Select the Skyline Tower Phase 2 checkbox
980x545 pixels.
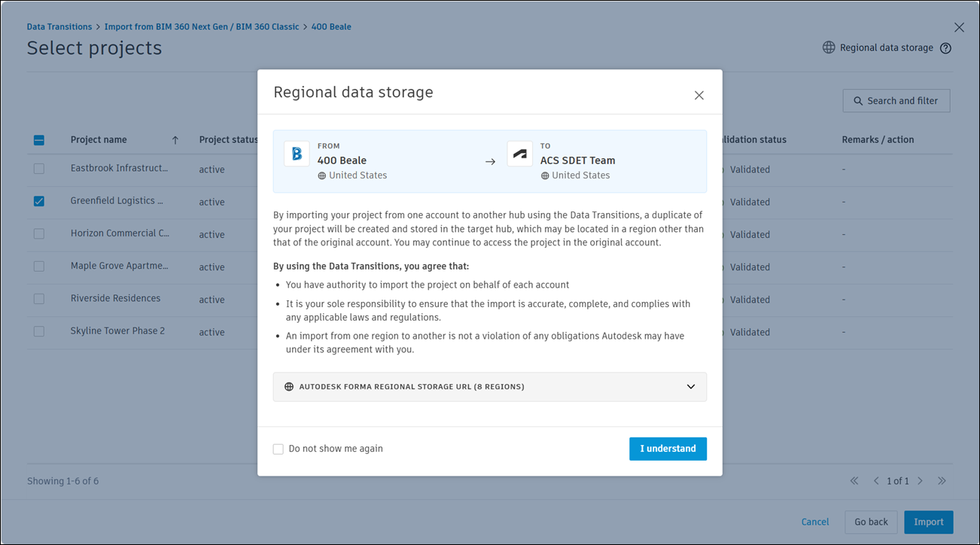point(39,331)
